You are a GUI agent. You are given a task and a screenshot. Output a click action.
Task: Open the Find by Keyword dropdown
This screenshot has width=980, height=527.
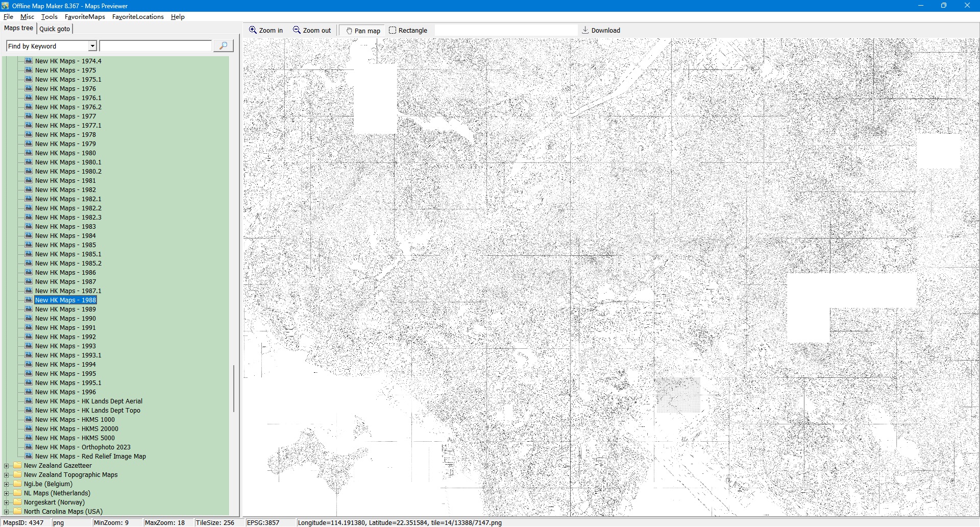[x=92, y=46]
